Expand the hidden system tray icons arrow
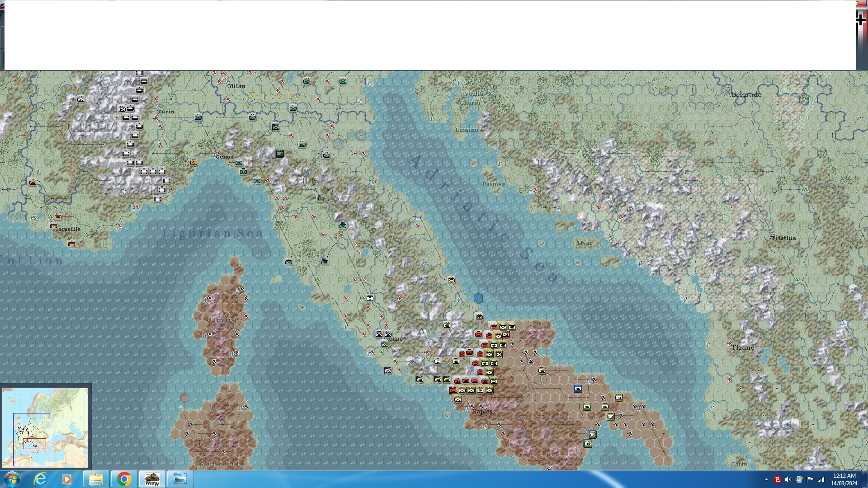The height and width of the screenshot is (488, 868). 766,479
